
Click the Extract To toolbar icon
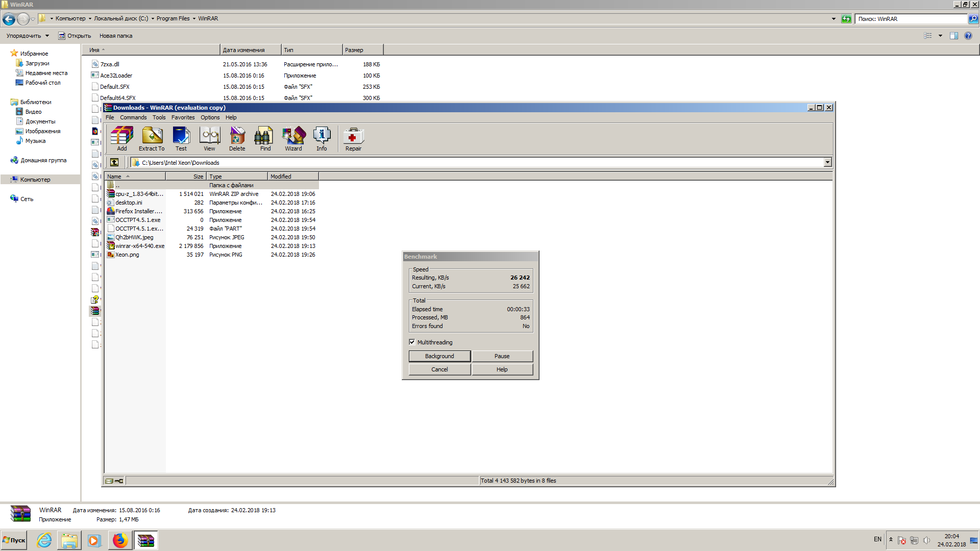pyautogui.click(x=152, y=139)
